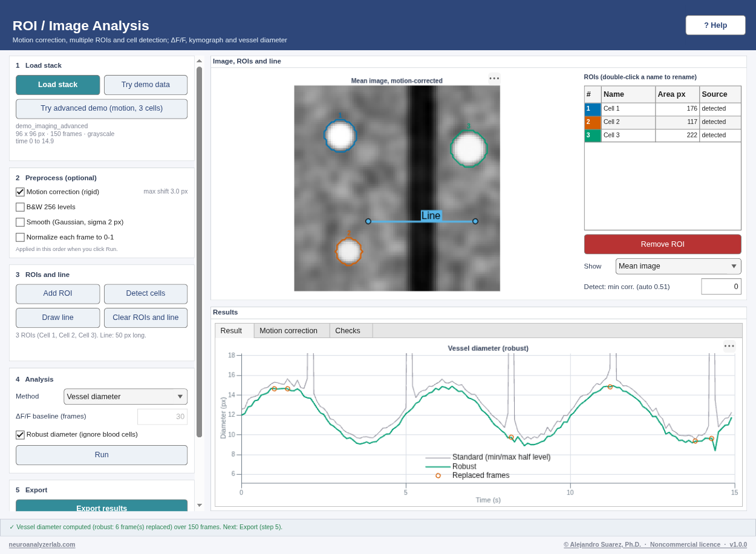Select the blue color swatch for ROI 1
Screen dimensions: 756x554
click(x=593, y=109)
